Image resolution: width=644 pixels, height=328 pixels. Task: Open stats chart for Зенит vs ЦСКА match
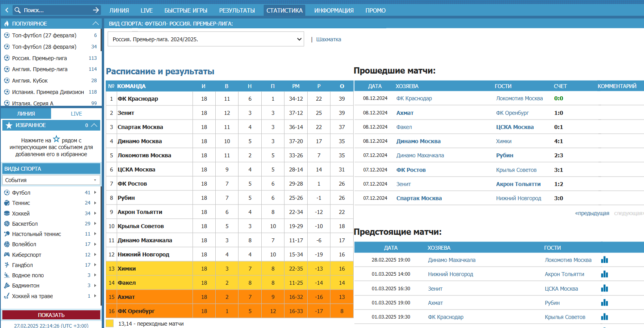(604, 289)
